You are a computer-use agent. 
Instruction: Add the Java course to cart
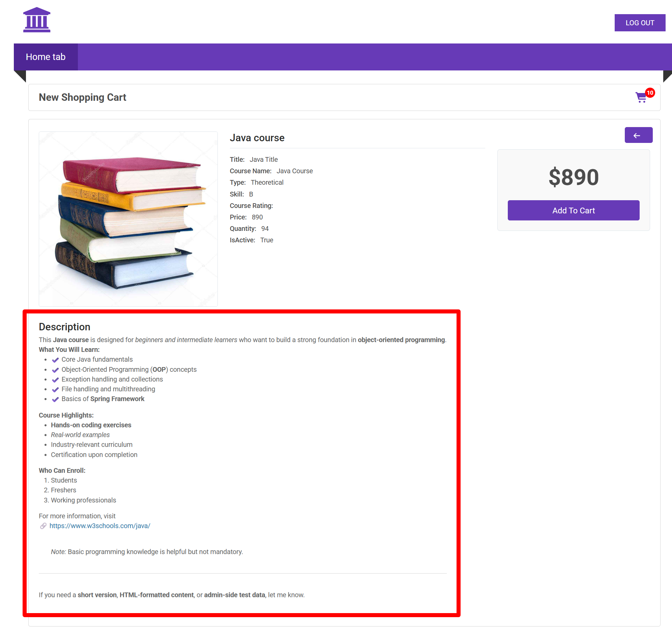click(x=573, y=210)
